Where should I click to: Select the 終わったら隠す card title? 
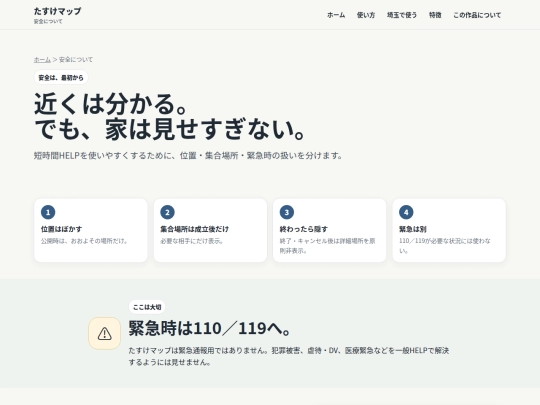click(303, 229)
